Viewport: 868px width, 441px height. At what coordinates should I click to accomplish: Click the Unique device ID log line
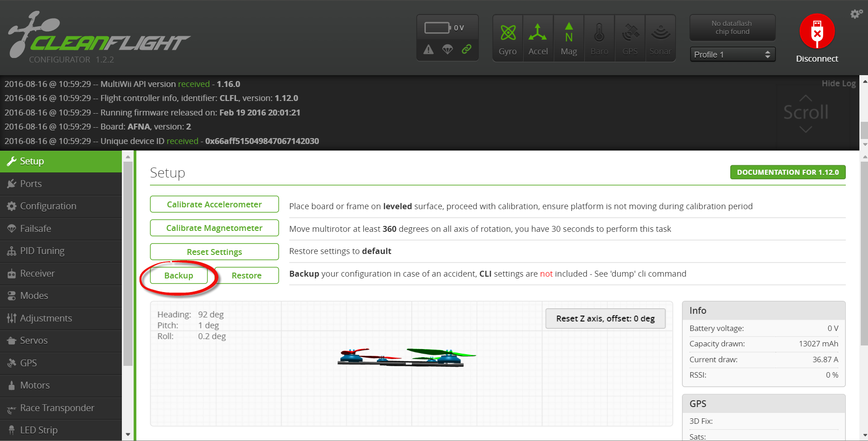pos(162,141)
